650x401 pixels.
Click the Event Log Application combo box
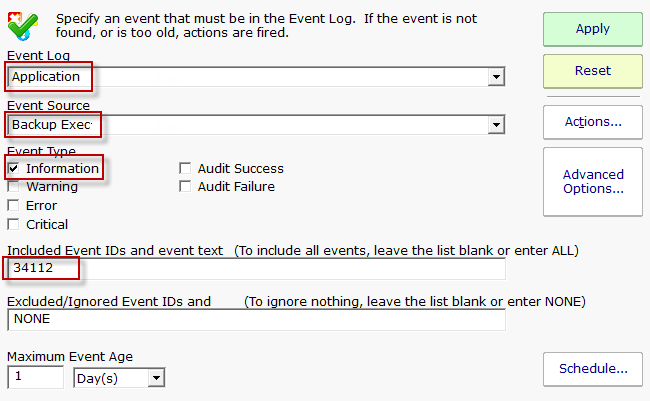click(250, 77)
